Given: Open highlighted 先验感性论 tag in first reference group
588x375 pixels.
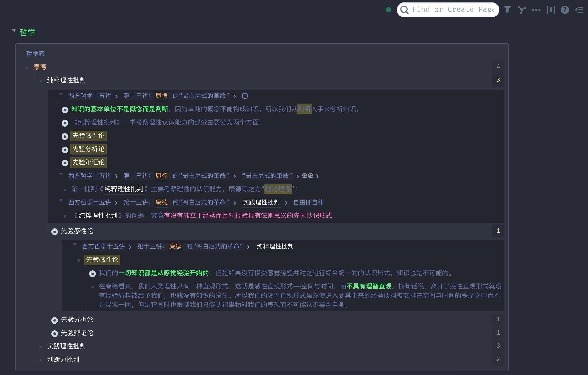Looking at the screenshot, I should 88,136.
